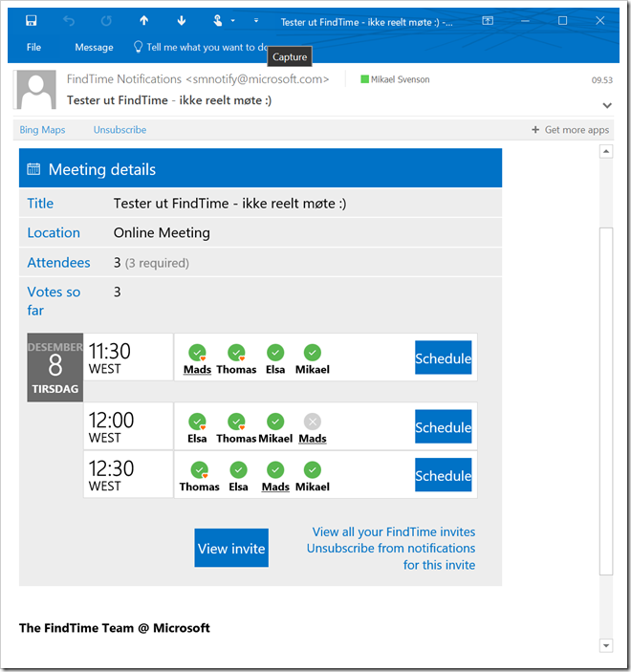Click the Redo icon
The width and height of the screenshot is (631, 672).
coord(106,21)
